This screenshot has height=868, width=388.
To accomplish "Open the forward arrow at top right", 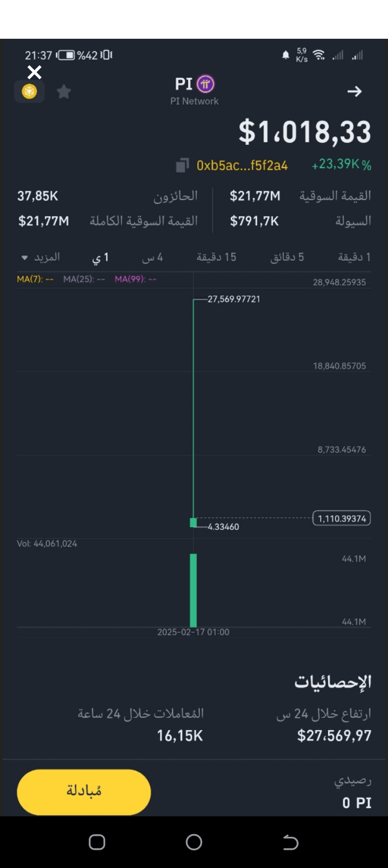I will point(354,92).
